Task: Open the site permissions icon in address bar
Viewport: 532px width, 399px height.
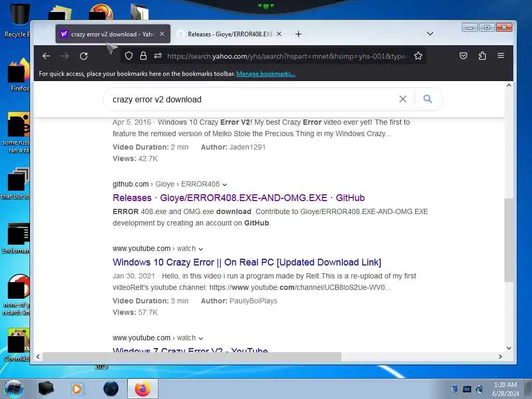Action: click(x=158, y=56)
